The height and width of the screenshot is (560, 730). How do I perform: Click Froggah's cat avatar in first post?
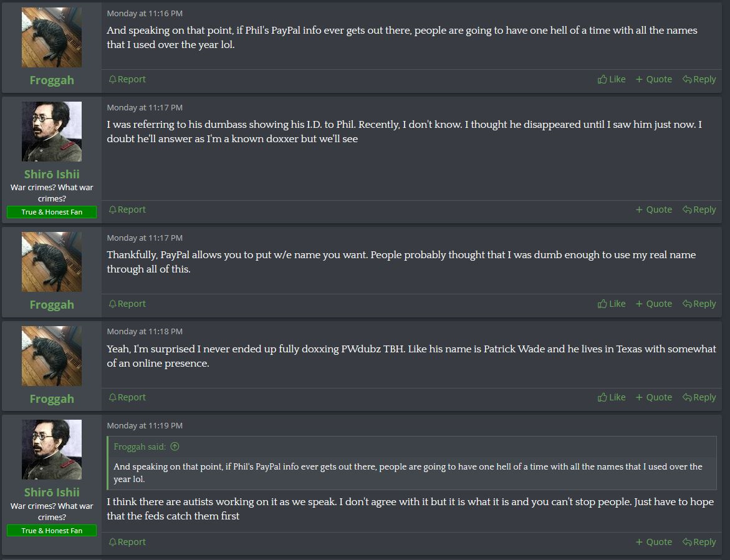tap(52, 37)
